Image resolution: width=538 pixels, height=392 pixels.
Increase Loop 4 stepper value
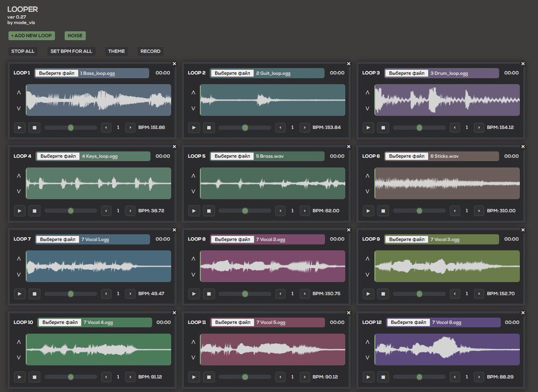tap(130, 211)
